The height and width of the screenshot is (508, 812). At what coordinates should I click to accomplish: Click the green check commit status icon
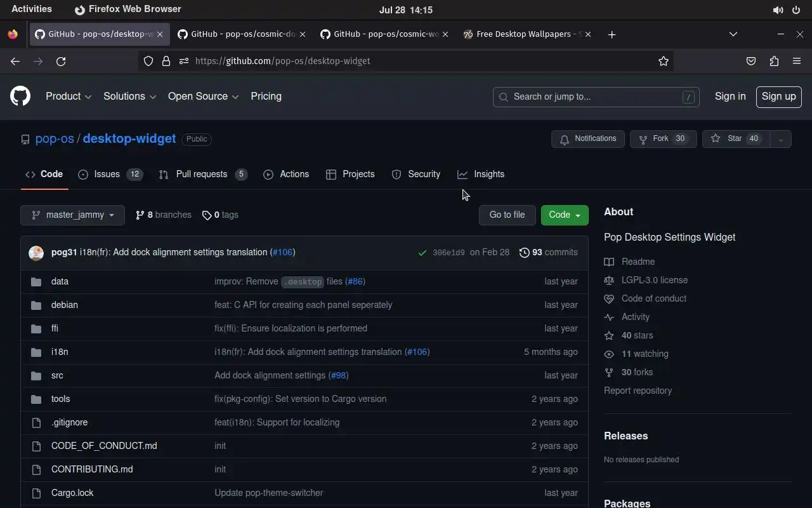click(422, 253)
